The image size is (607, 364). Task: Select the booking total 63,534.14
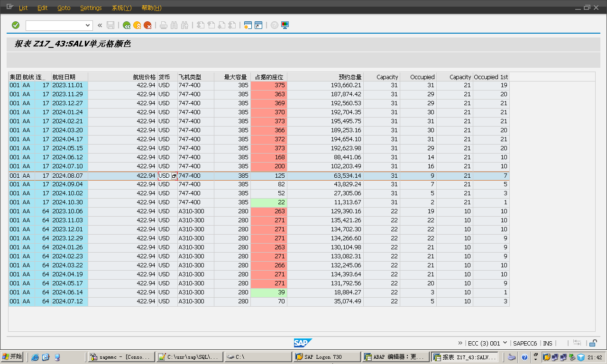click(x=325, y=176)
